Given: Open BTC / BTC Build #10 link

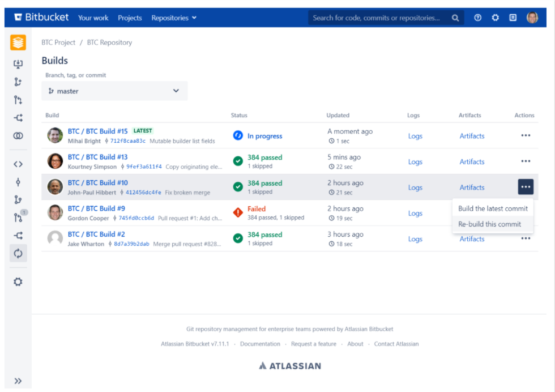Looking at the screenshot, I should click(x=97, y=183).
